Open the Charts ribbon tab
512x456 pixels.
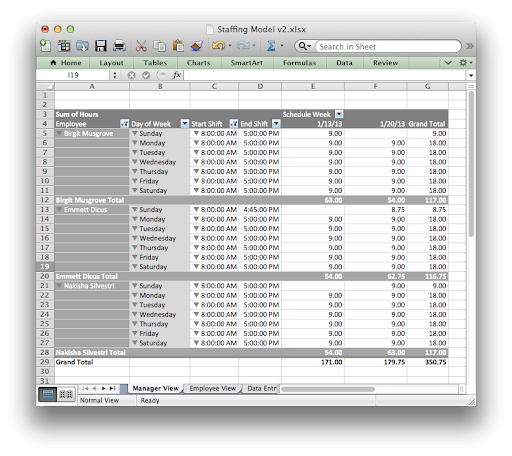pyautogui.click(x=199, y=63)
